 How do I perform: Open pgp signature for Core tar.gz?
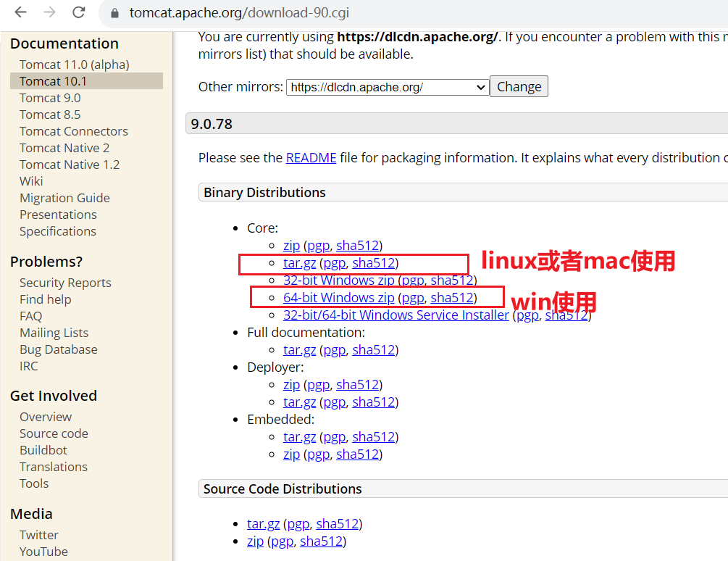coord(335,263)
